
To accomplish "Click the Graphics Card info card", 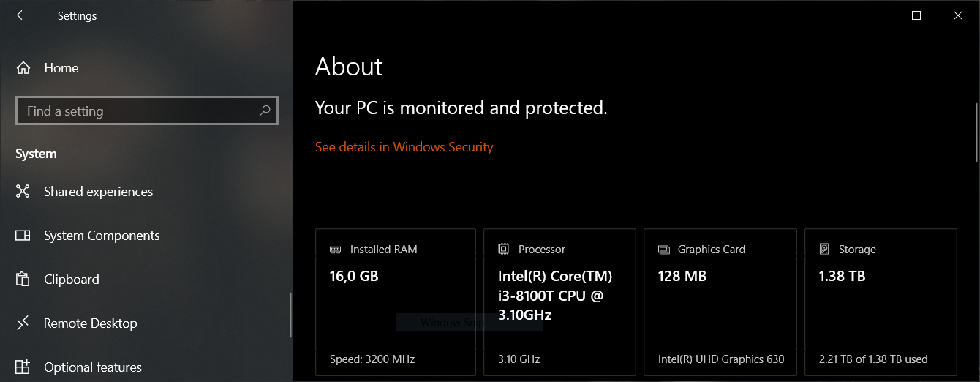I will (x=720, y=302).
